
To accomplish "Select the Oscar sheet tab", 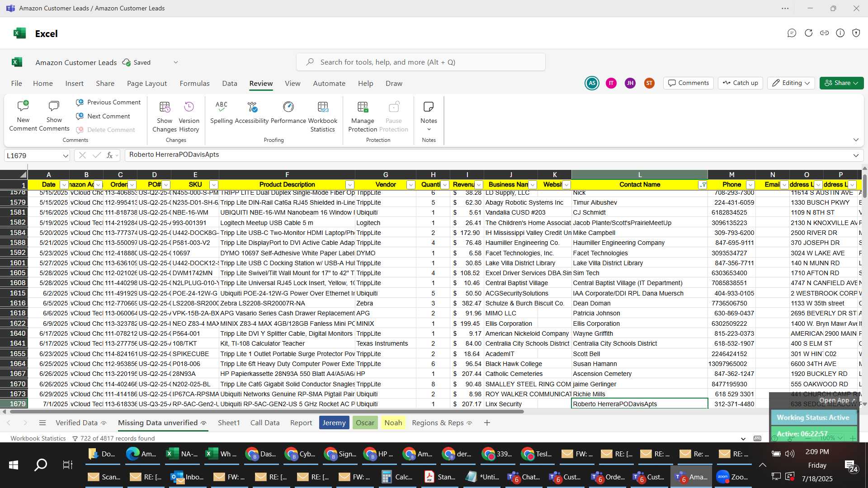I will (365, 423).
